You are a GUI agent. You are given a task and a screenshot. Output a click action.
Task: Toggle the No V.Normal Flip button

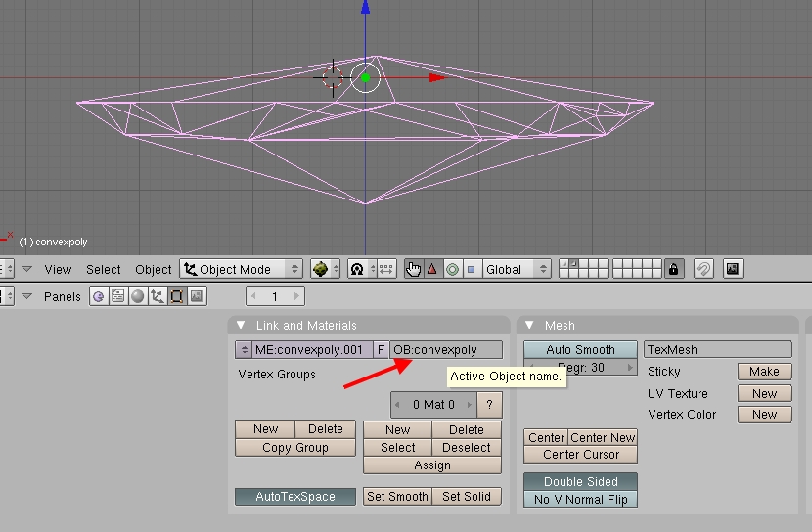(x=580, y=500)
